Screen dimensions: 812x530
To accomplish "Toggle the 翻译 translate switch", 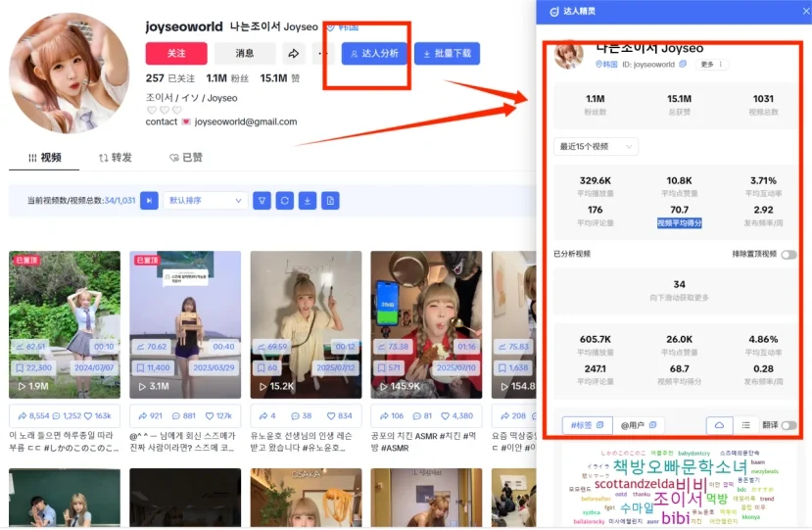I will click(788, 425).
